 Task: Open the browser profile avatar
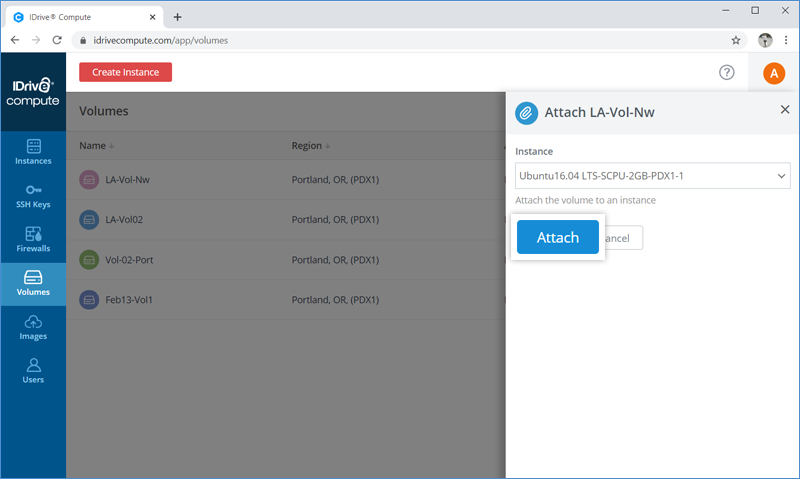click(765, 40)
